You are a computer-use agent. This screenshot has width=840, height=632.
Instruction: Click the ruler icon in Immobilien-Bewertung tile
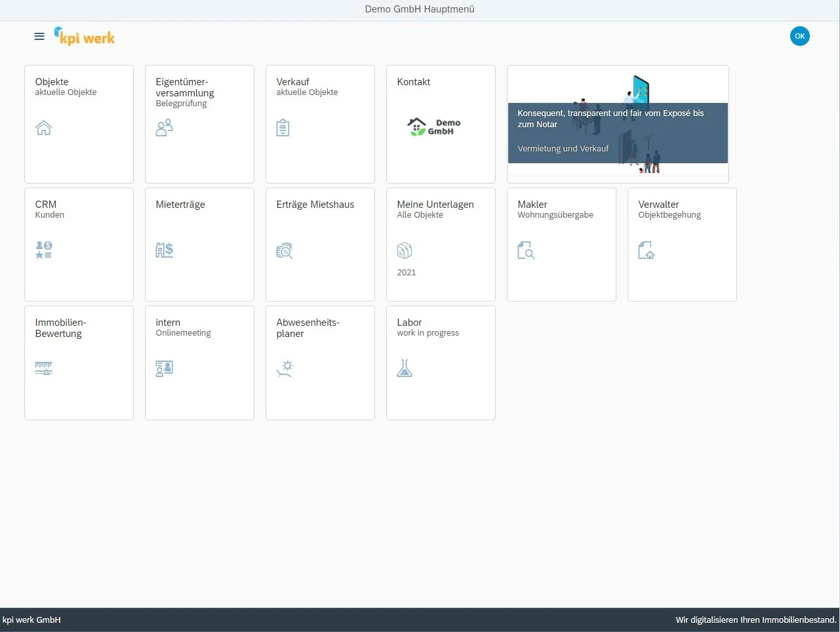(x=43, y=368)
